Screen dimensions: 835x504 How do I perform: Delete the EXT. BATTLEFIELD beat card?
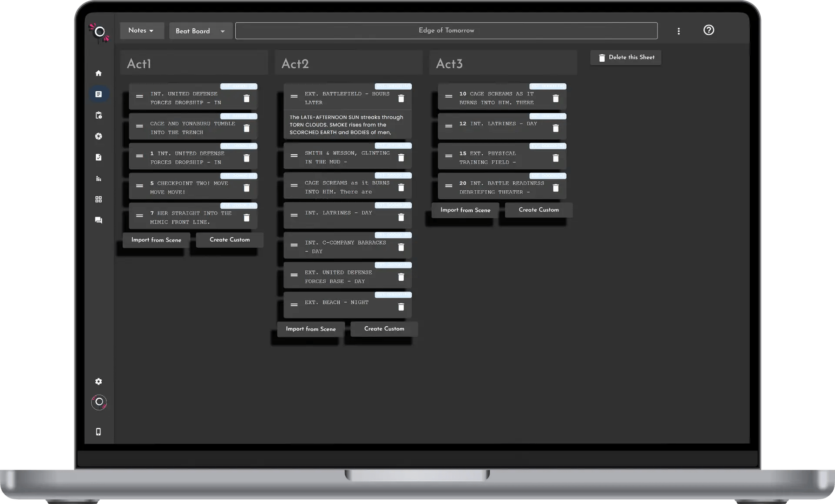coord(401,99)
